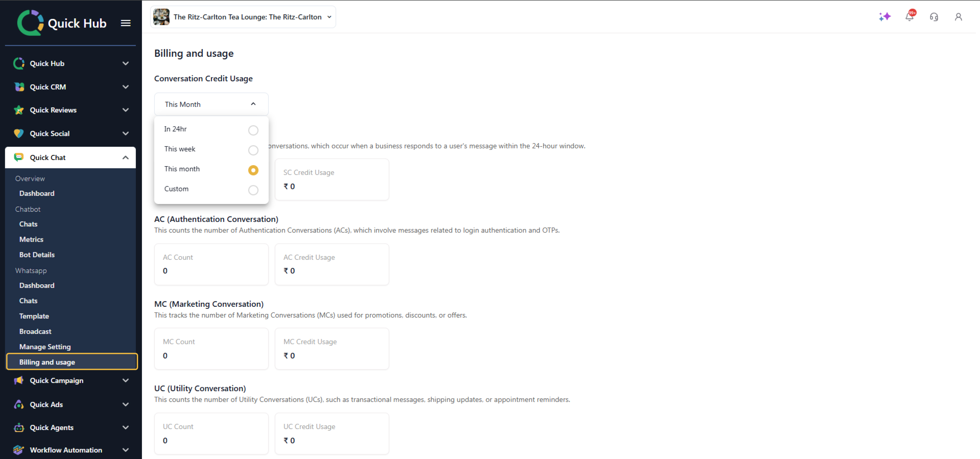Click the Quick Ads sidebar icon
This screenshot has width=980, height=459.
(19, 405)
